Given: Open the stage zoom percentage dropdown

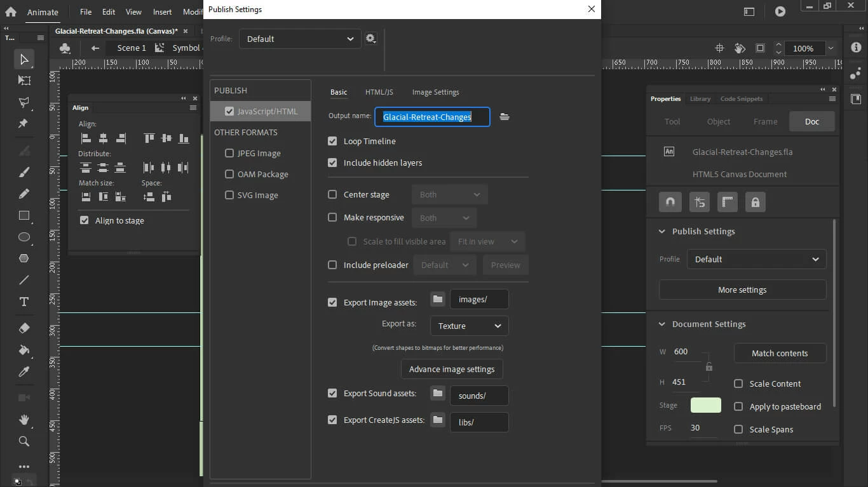Looking at the screenshot, I should [x=830, y=48].
